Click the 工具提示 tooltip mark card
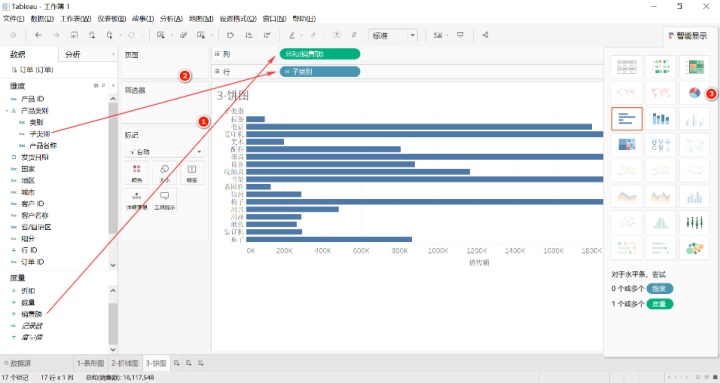This screenshot has height=383, width=720. [x=164, y=200]
